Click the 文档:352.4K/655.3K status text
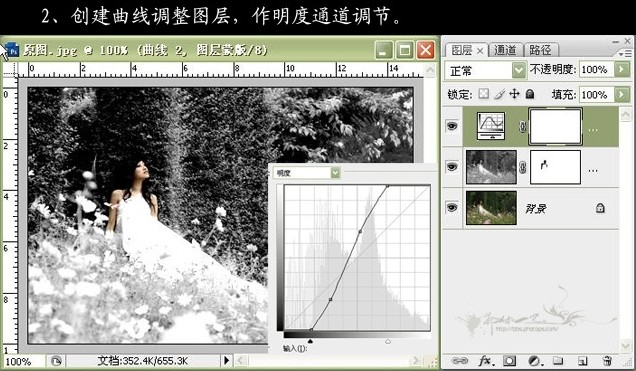 click(143, 360)
